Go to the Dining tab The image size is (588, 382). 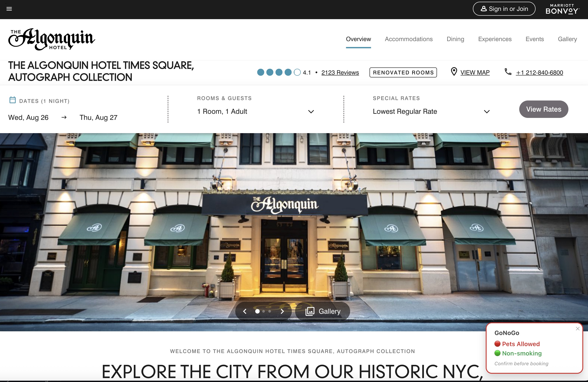[455, 39]
